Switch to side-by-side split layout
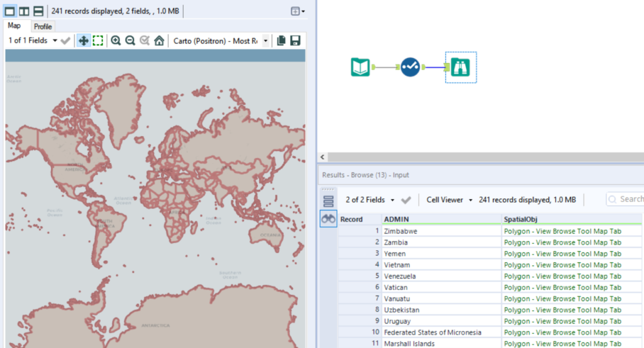The image size is (644, 348). (x=24, y=11)
